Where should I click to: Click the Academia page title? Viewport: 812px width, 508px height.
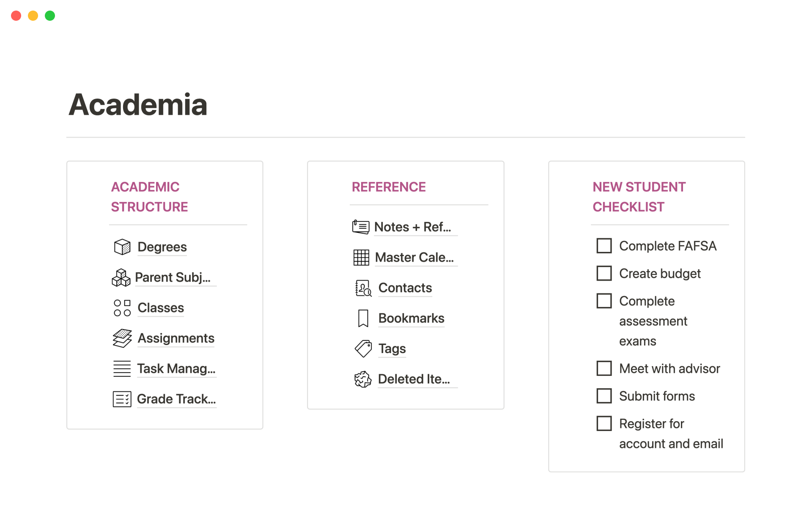coord(138,105)
